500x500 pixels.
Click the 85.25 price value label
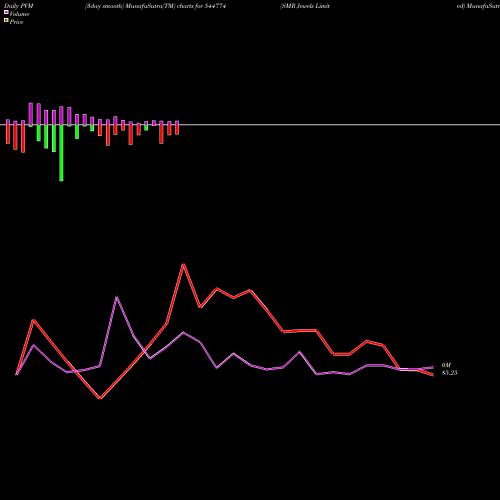[x=450, y=373]
